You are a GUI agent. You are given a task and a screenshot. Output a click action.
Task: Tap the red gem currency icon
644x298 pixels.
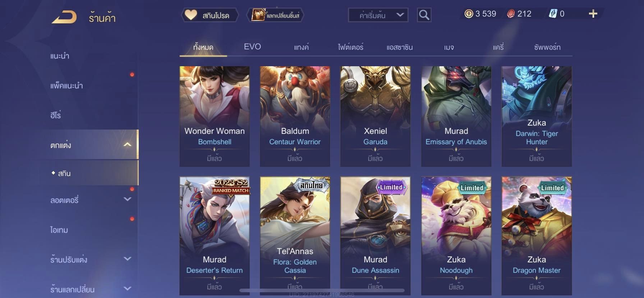(511, 14)
